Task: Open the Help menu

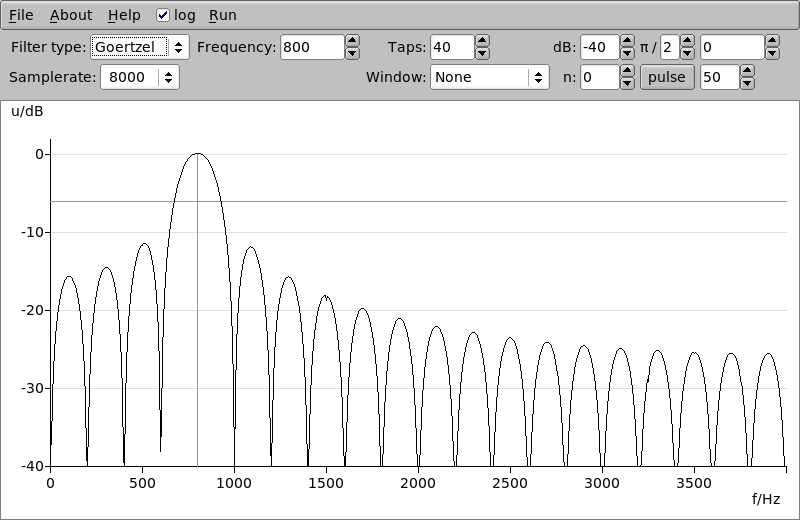Action: coord(124,15)
